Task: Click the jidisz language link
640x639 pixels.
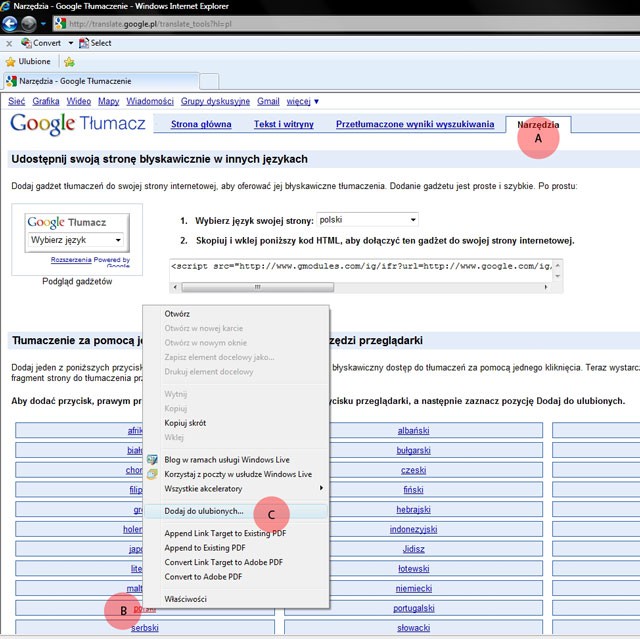Action: tap(413, 549)
